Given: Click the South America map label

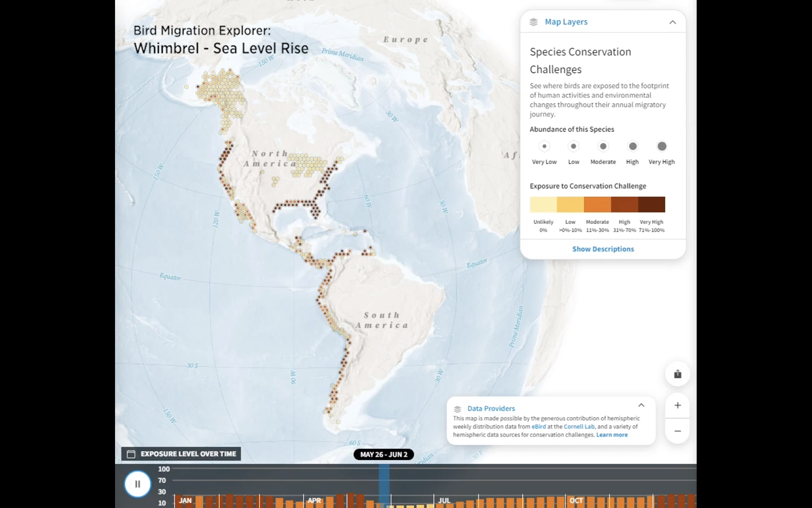Looking at the screenshot, I should click(x=382, y=320).
